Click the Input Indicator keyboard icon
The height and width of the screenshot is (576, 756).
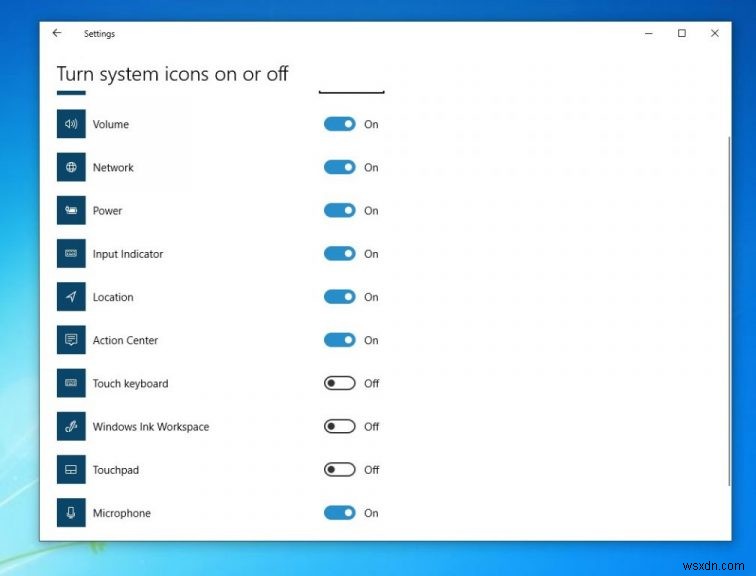pos(71,254)
